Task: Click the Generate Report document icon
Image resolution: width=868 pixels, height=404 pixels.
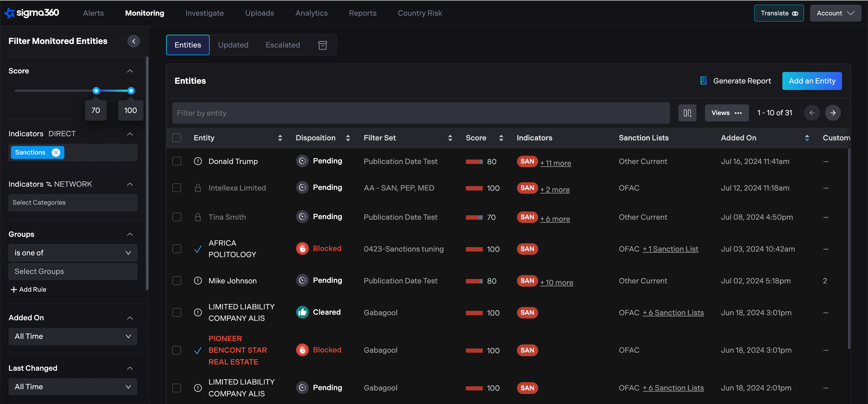Action: (703, 81)
